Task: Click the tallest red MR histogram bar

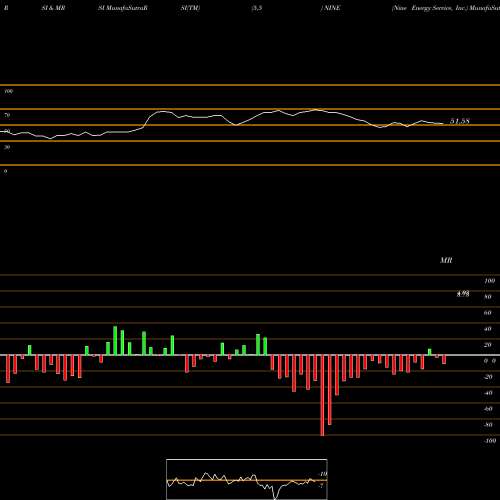Action: 322,395
